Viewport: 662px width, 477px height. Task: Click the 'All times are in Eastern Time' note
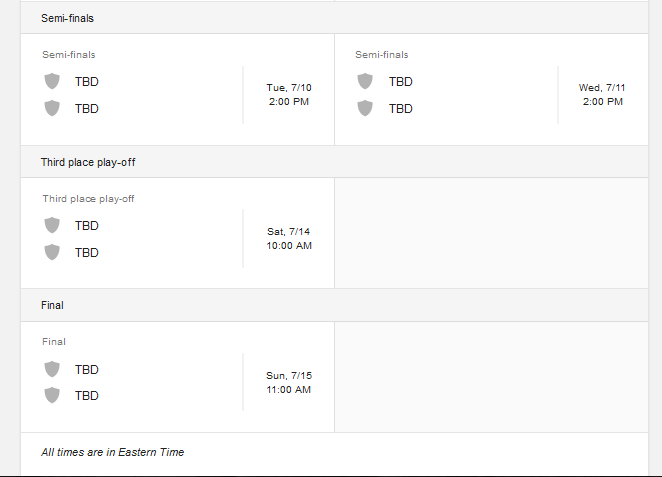point(112,452)
